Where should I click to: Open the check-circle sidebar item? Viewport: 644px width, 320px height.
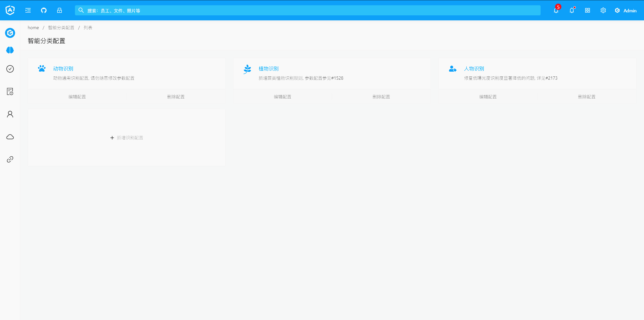(10, 69)
